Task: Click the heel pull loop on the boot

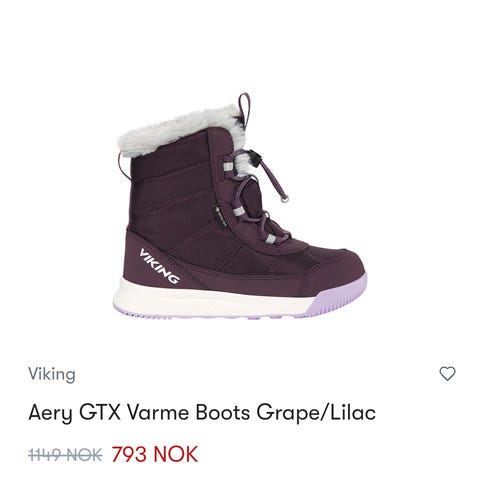Action: 244,108
